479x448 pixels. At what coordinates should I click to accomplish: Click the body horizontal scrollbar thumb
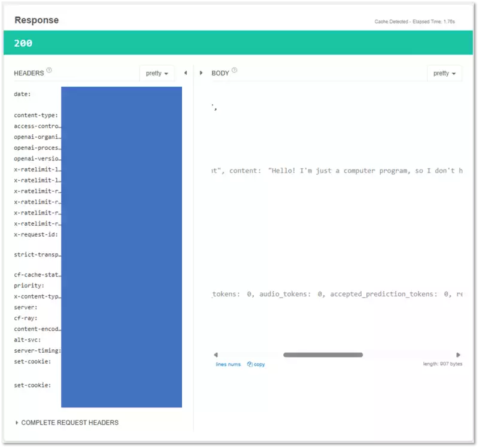[323, 355]
